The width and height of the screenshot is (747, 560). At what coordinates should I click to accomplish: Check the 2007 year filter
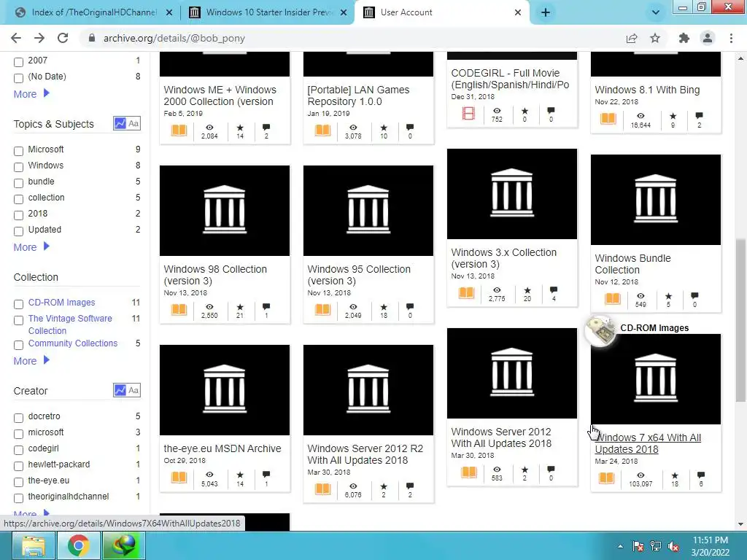pos(18,63)
